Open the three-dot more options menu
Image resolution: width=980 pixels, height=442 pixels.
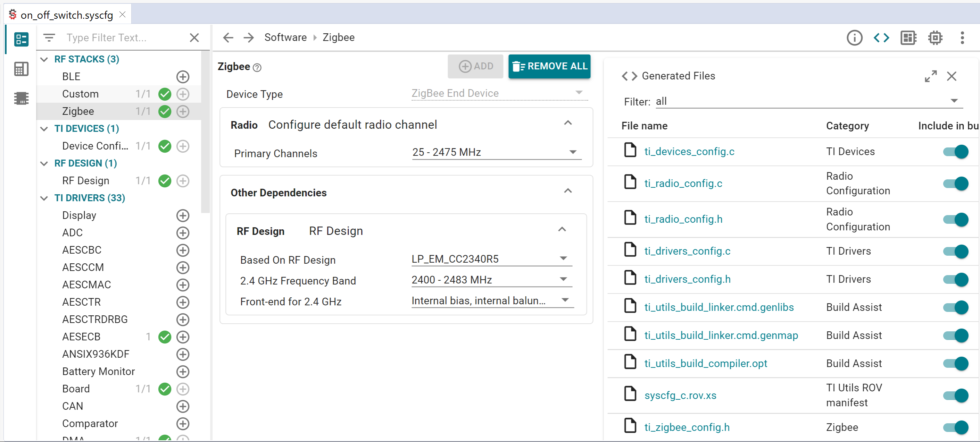coord(962,37)
